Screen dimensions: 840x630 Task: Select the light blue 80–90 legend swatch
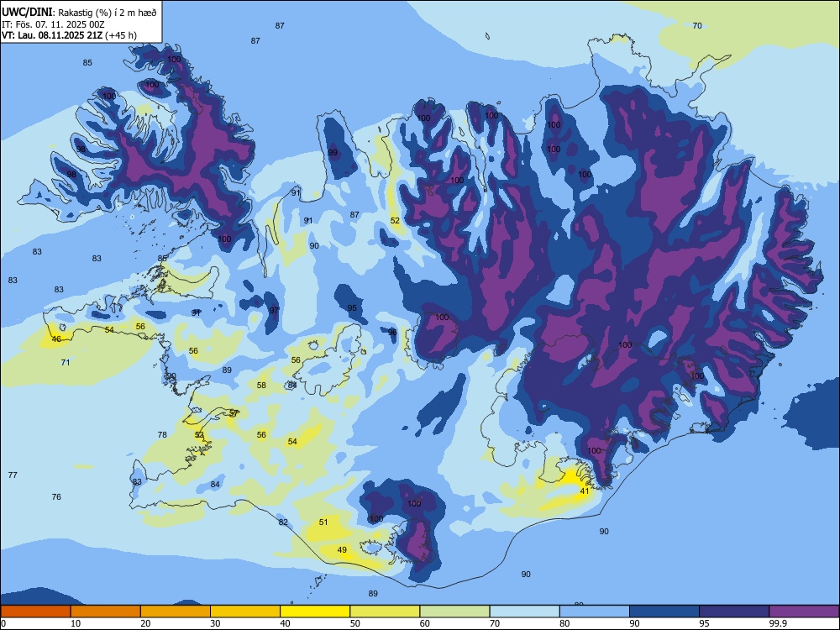594,612
